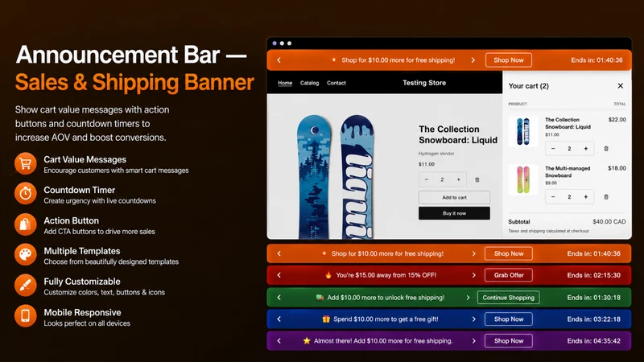Delete The Collection Snowboard: Liquid from cart
The width and height of the screenshot is (644, 362).
(x=606, y=149)
